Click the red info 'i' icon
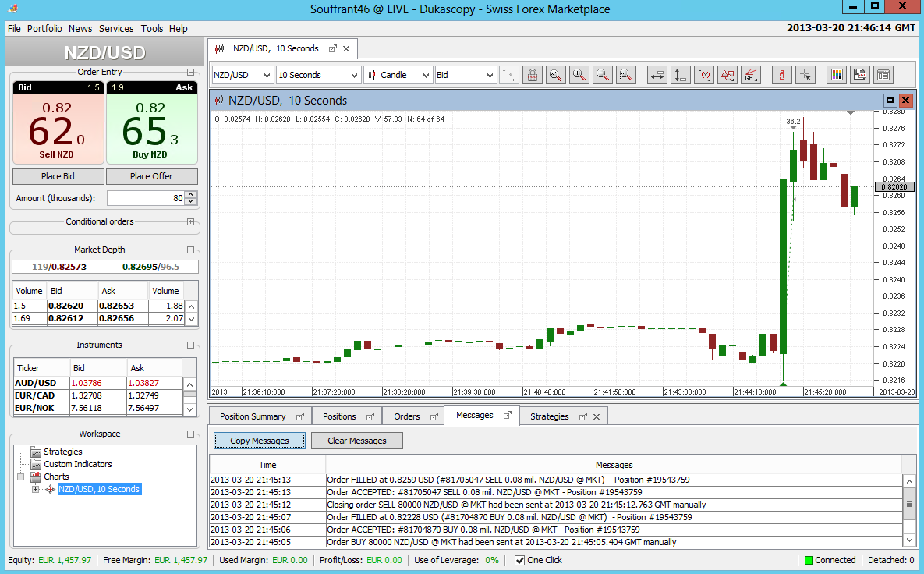The height and width of the screenshot is (574, 924). (782, 75)
